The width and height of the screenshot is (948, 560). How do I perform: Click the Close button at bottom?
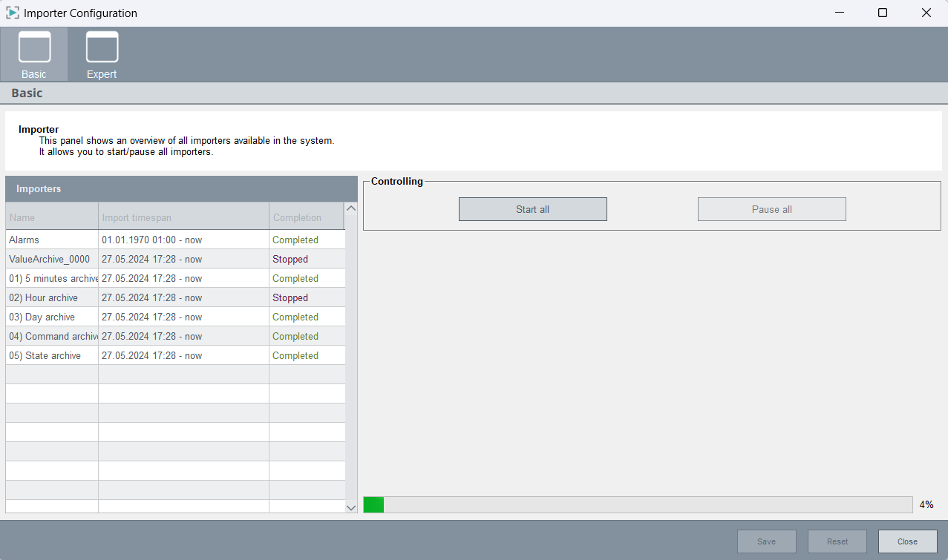tap(907, 541)
